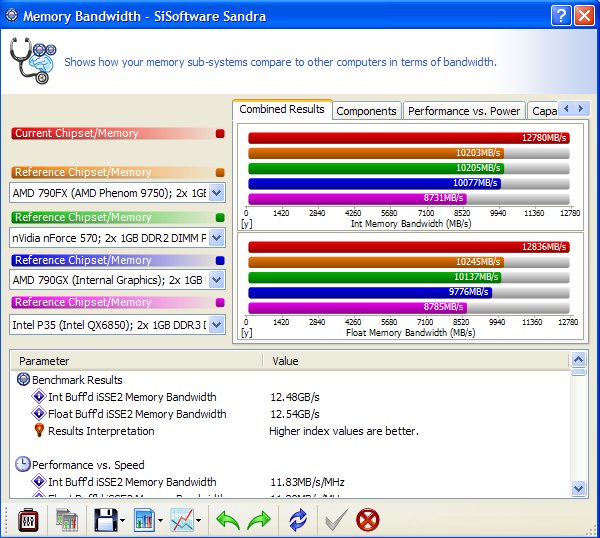600x538 pixels.
Task: Click the Higher index values are better text
Action: pyautogui.click(x=344, y=431)
